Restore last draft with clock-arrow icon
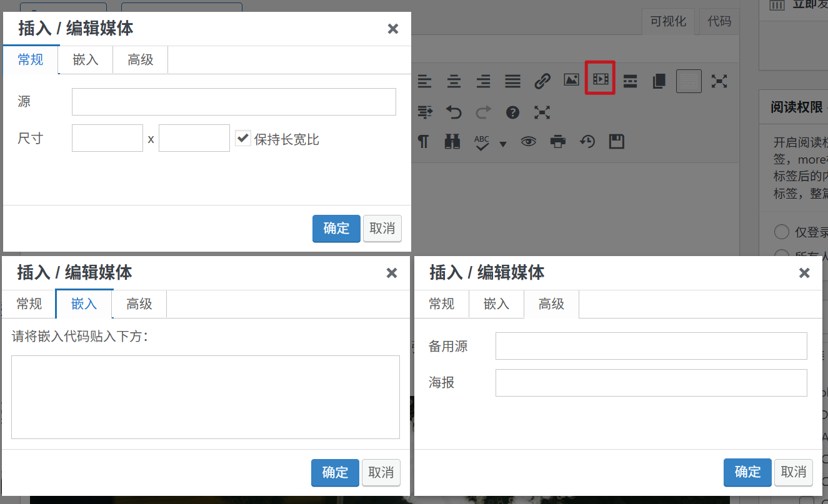Viewport: 828px width, 504px height. 587,142
